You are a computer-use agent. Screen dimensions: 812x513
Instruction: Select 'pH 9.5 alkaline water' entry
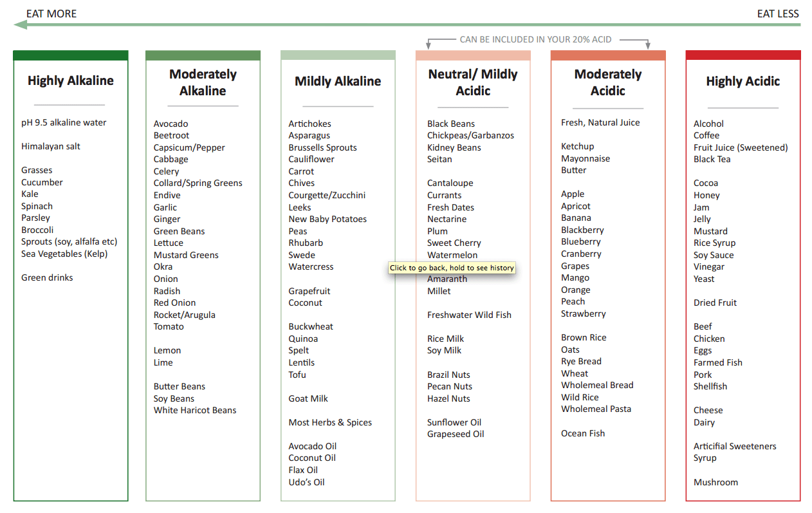point(64,122)
